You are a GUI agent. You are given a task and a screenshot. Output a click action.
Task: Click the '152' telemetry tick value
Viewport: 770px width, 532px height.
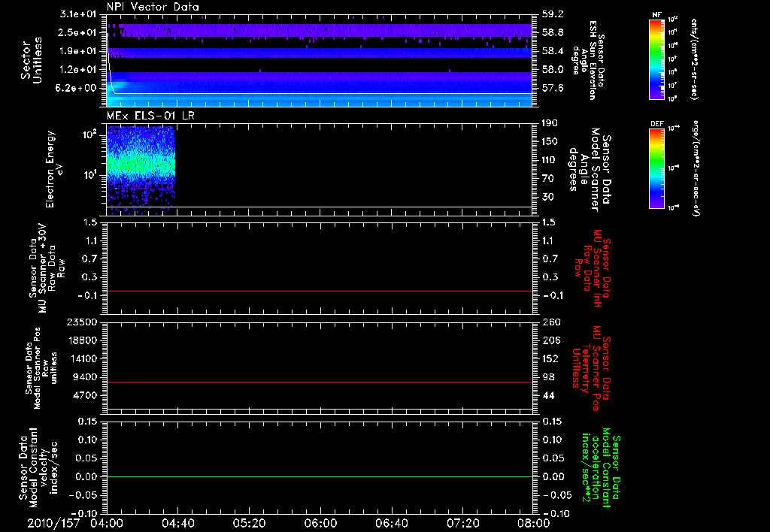(x=550, y=359)
